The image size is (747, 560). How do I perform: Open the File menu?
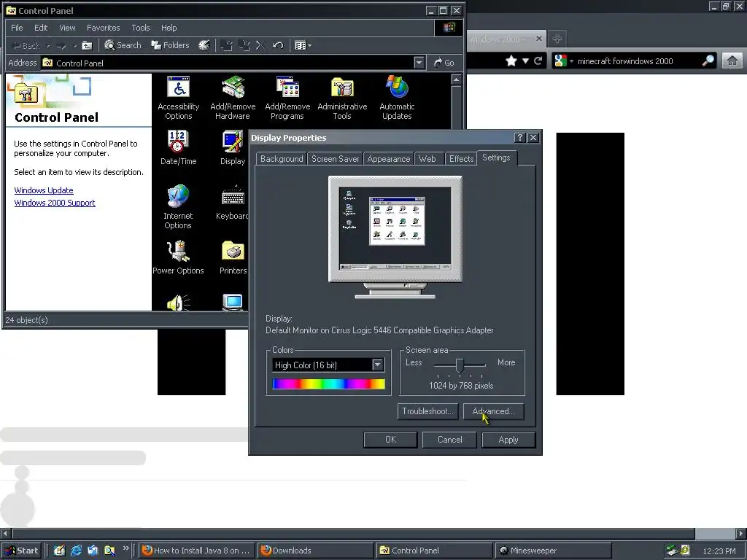click(17, 28)
